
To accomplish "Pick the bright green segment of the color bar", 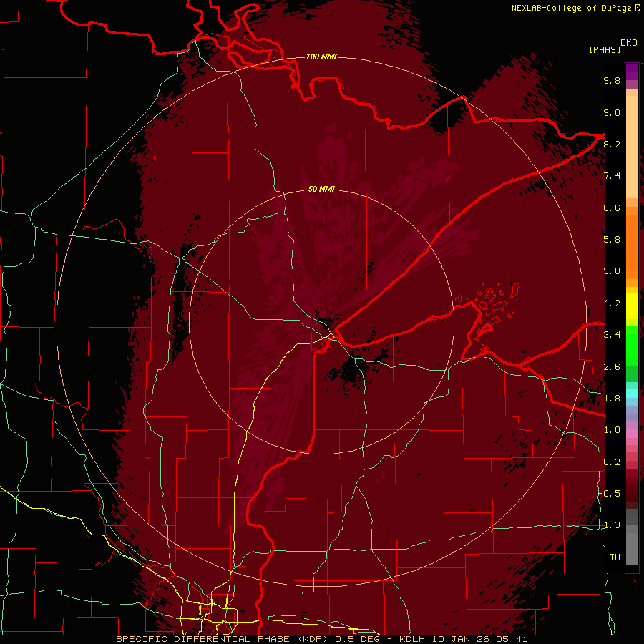I will 632,347.
